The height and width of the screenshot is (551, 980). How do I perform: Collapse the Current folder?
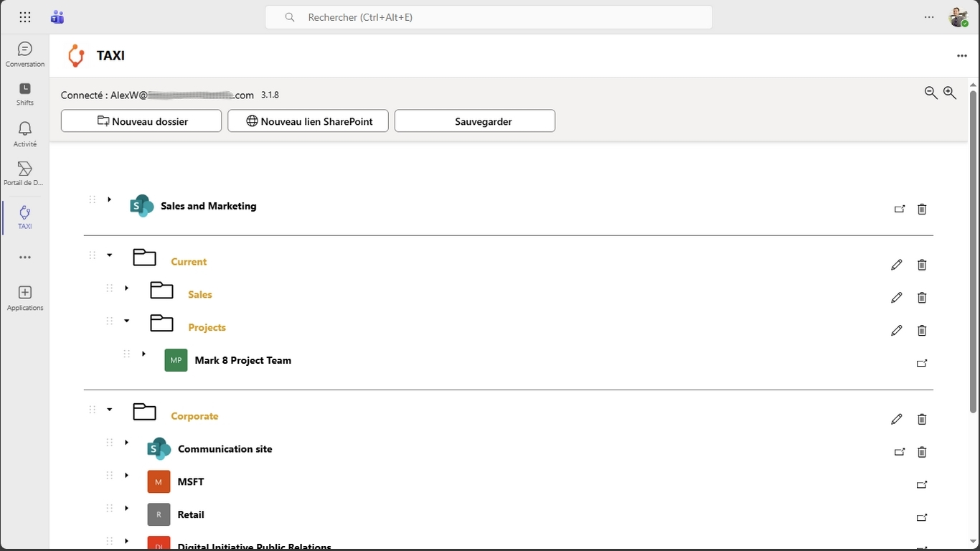tap(109, 255)
